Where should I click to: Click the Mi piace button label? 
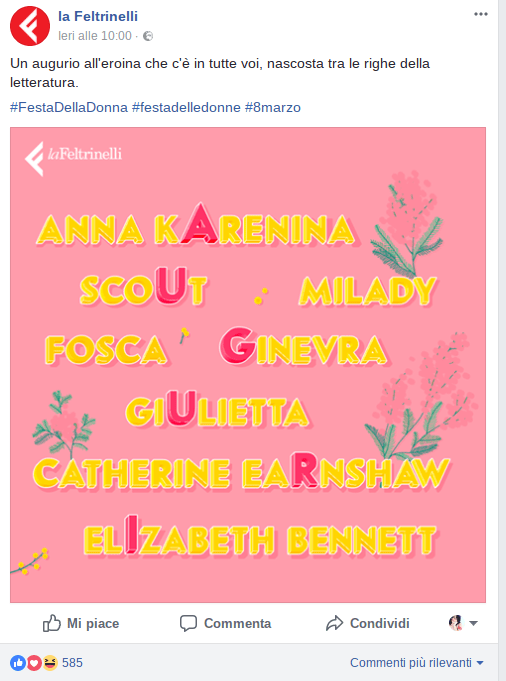(x=93, y=624)
